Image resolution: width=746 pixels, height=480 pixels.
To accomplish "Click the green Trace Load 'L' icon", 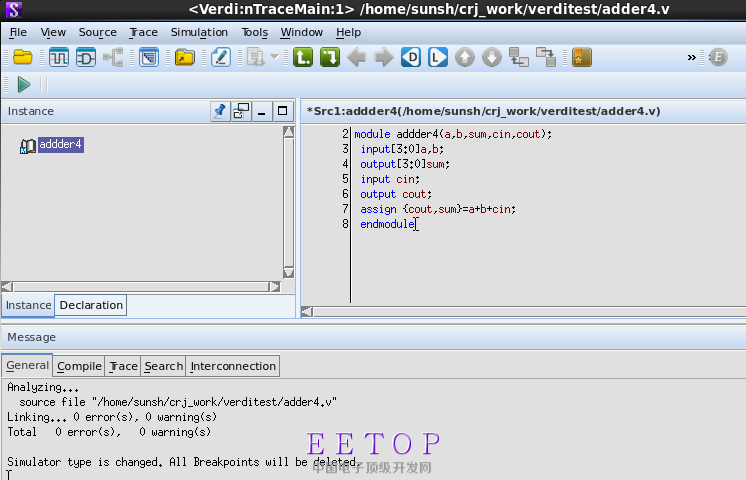I will tap(303, 58).
